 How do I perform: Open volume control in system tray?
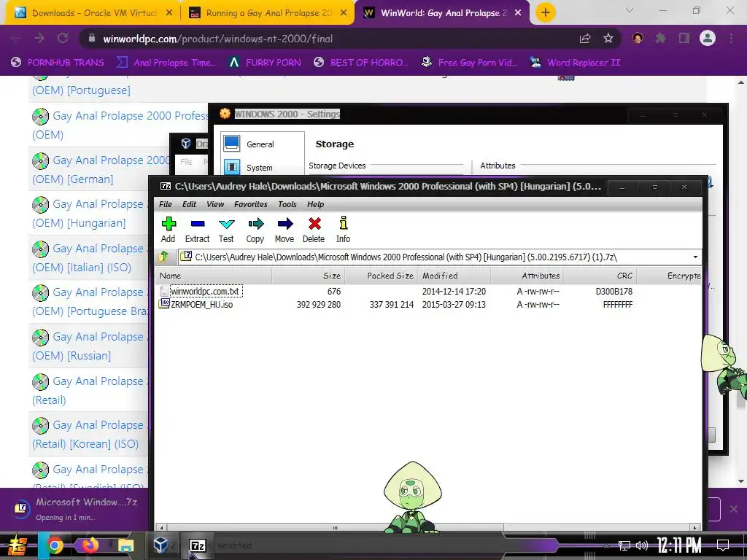click(x=642, y=545)
